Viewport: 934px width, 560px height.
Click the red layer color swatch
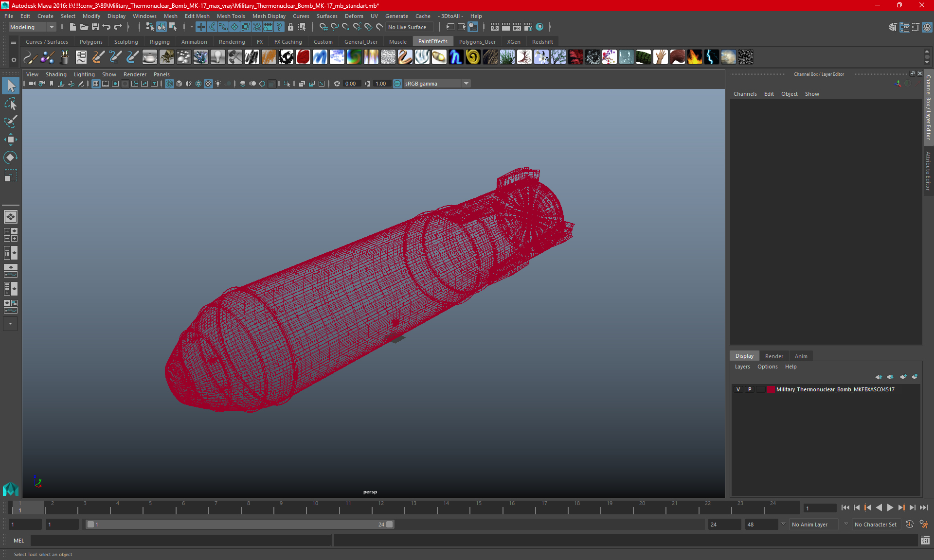[x=771, y=389]
